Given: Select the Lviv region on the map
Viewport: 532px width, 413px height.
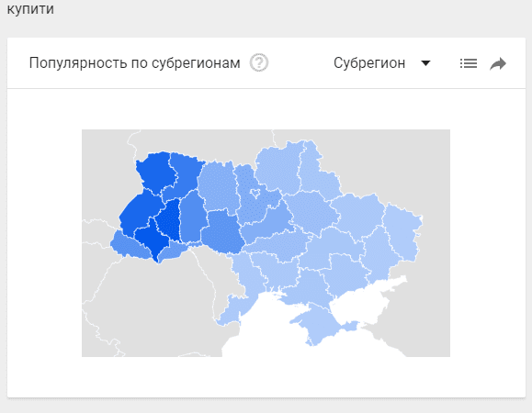Looking at the screenshot, I should [x=139, y=213].
